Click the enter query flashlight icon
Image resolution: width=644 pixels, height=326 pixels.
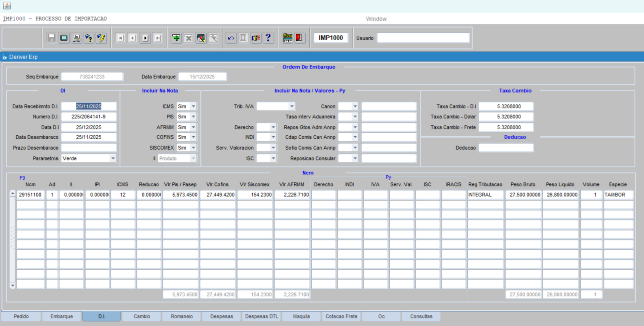(89, 38)
